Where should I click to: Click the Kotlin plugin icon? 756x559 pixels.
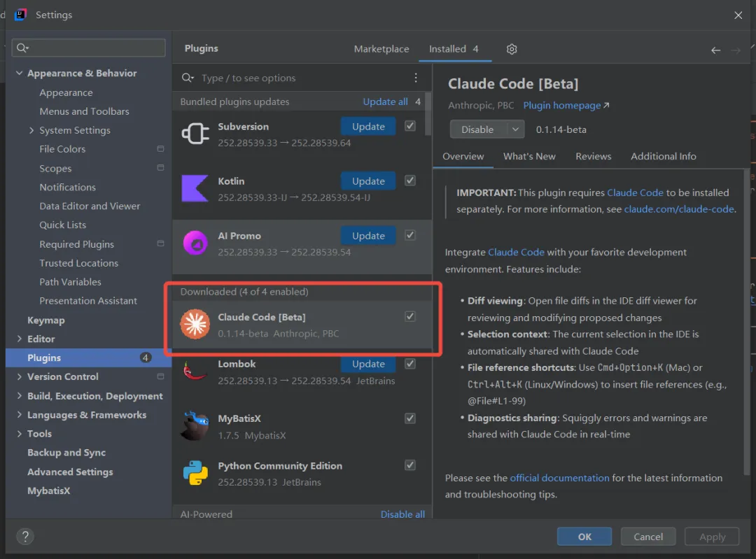[195, 188]
